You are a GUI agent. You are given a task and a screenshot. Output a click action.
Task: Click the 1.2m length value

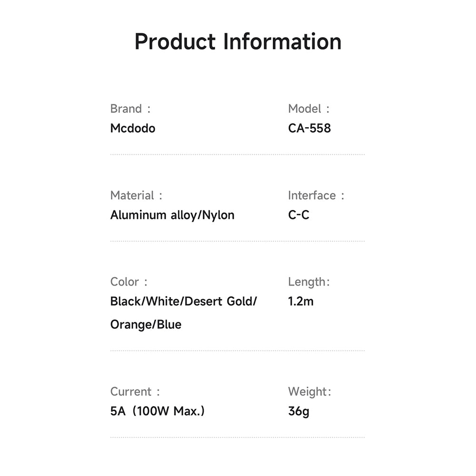click(x=301, y=301)
